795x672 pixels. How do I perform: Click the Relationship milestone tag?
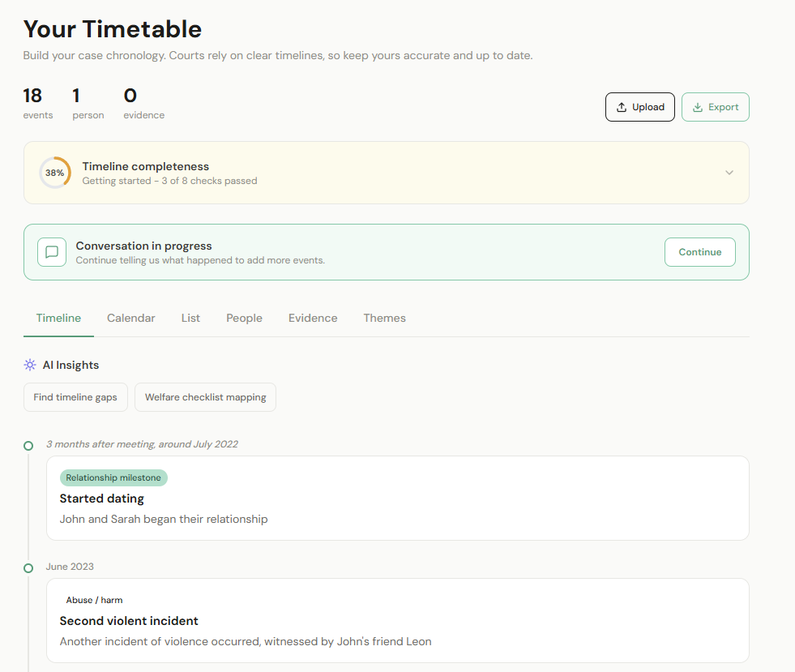click(113, 477)
